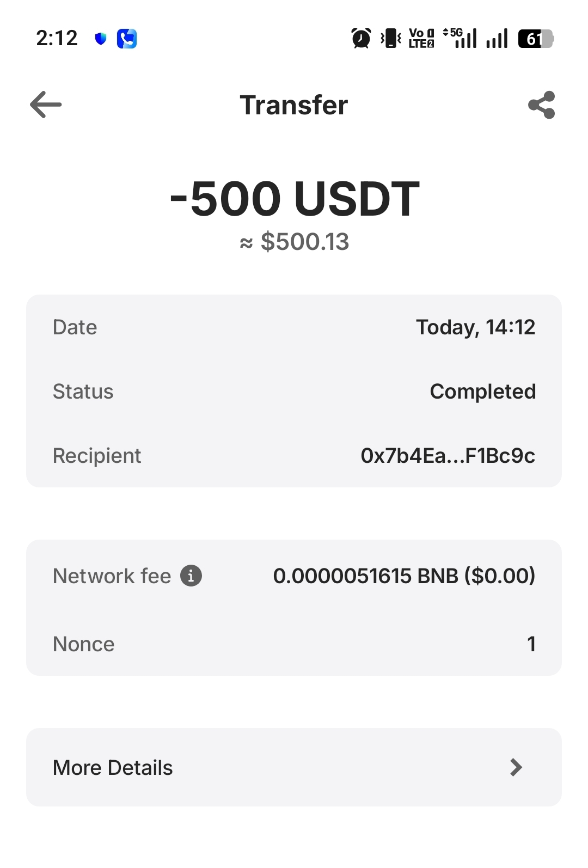Tap the approximate $500.13 value
Viewport: 588px width, 868px height.
click(295, 242)
